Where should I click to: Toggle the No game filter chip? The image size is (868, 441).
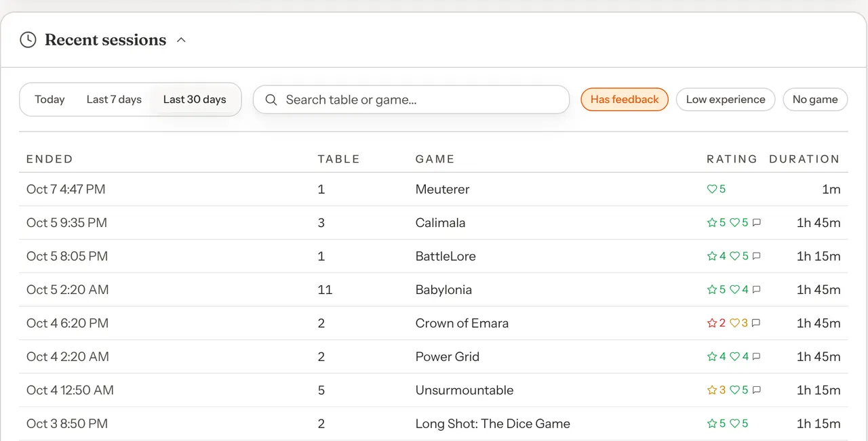point(815,100)
